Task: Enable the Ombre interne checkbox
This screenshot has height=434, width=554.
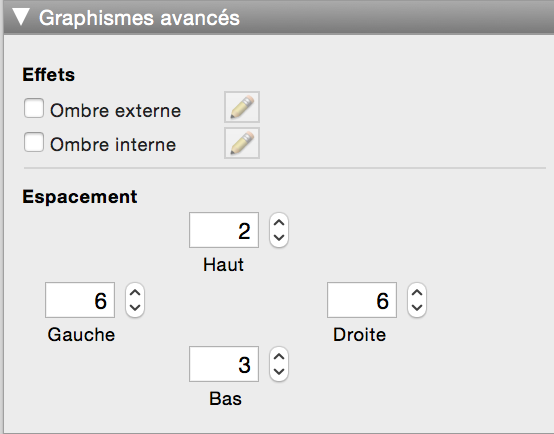Action: tap(34, 142)
